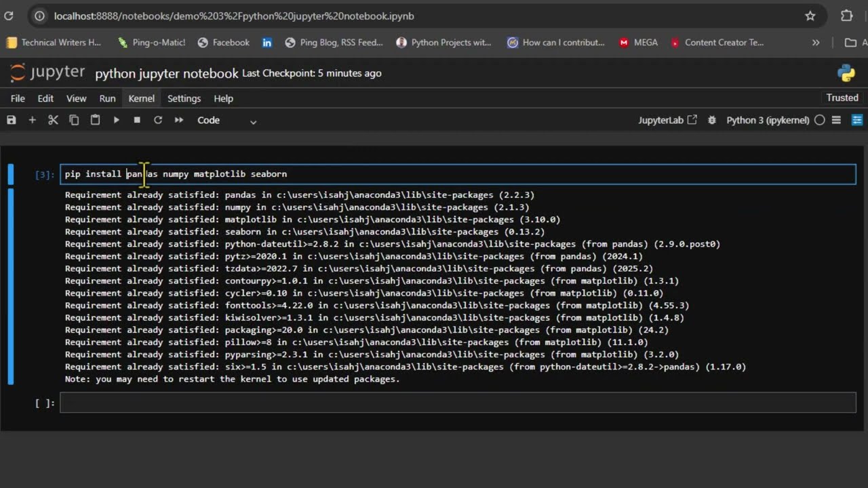Image resolution: width=868 pixels, height=488 pixels.
Task: Click the Trusted notebook indicator
Action: pyautogui.click(x=842, y=98)
